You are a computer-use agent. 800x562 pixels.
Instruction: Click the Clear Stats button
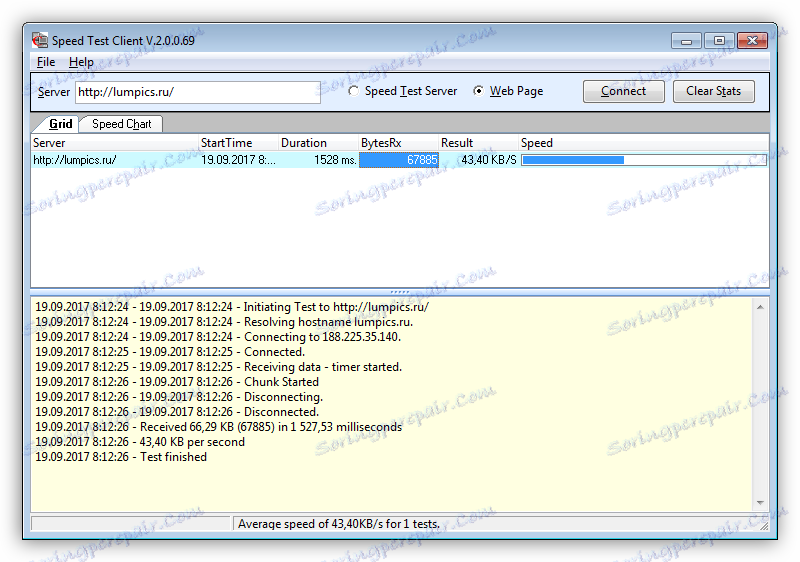pos(713,91)
